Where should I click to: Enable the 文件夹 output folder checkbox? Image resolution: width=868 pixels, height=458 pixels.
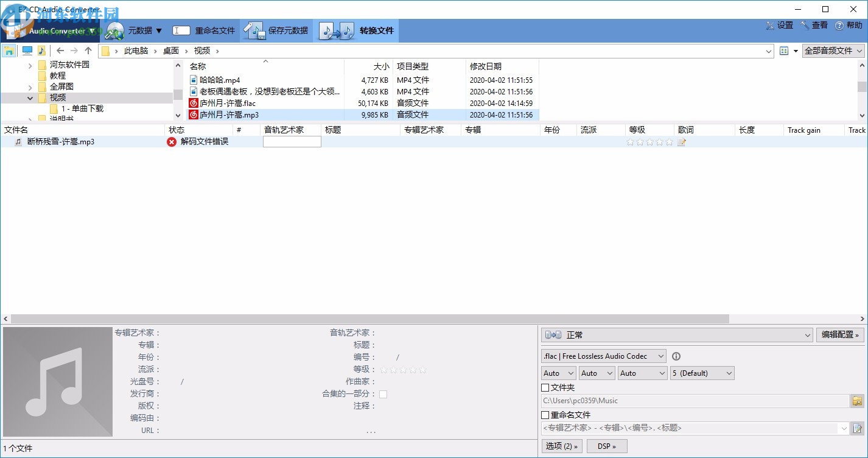[x=546, y=387]
